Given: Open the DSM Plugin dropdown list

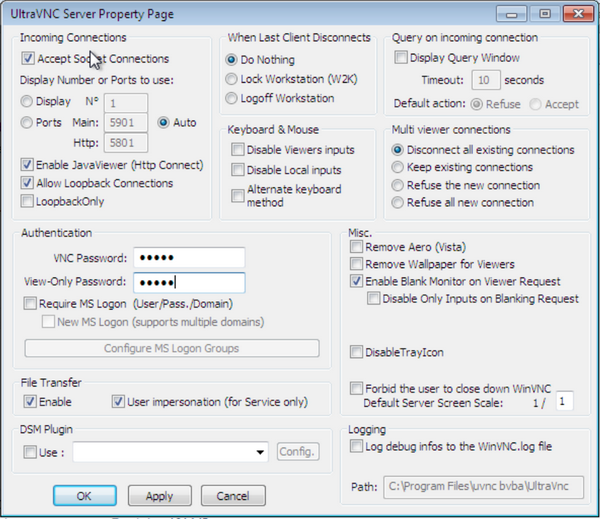Looking at the screenshot, I should [260, 452].
